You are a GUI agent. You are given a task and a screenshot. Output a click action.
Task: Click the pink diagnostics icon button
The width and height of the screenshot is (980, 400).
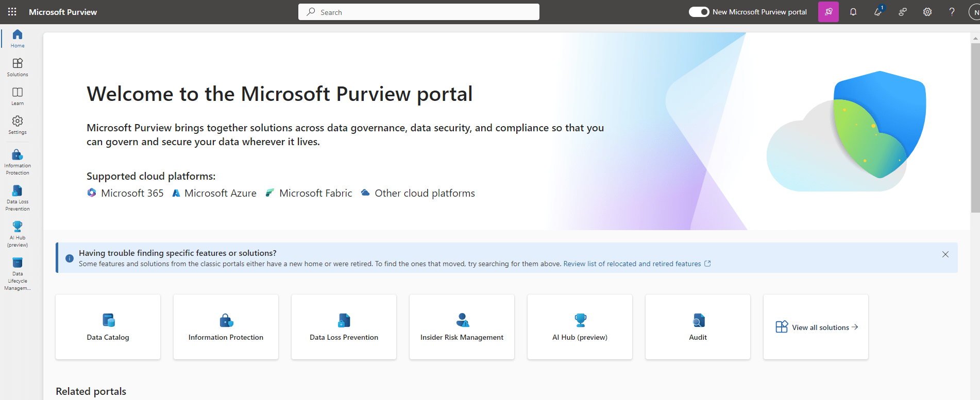point(828,12)
